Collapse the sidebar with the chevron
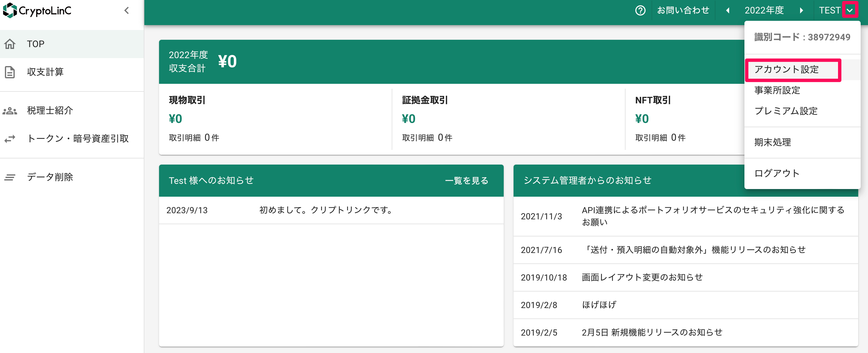 pyautogui.click(x=127, y=10)
